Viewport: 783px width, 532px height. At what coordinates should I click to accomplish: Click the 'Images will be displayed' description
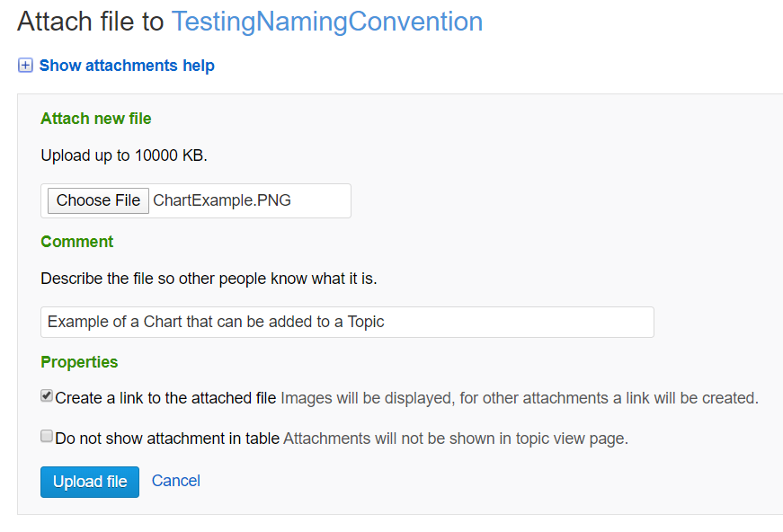click(x=519, y=398)
